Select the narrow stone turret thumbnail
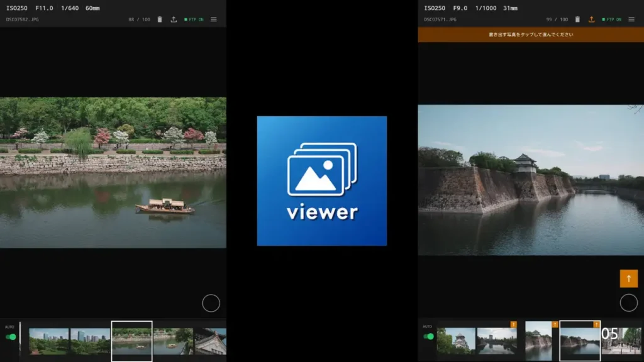 (x=538, y=341)
